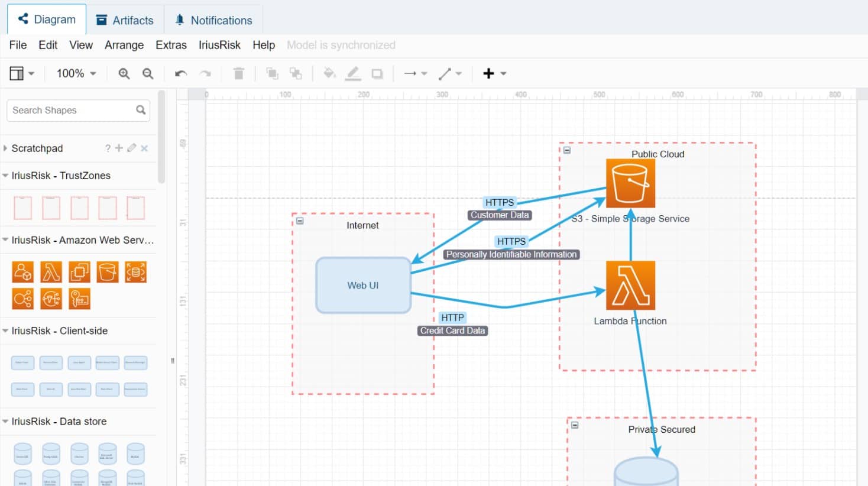Click the sidebar splitter handle
The width and height of the screenshot is (868, 486).
pyautogui.click(x=173, y=360)
